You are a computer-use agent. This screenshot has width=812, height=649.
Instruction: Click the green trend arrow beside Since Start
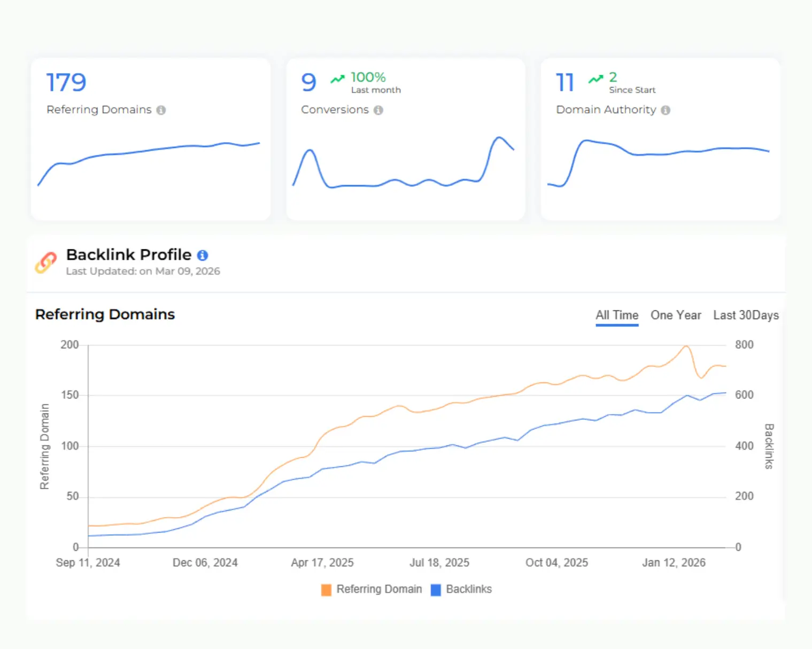click(595, 79)
